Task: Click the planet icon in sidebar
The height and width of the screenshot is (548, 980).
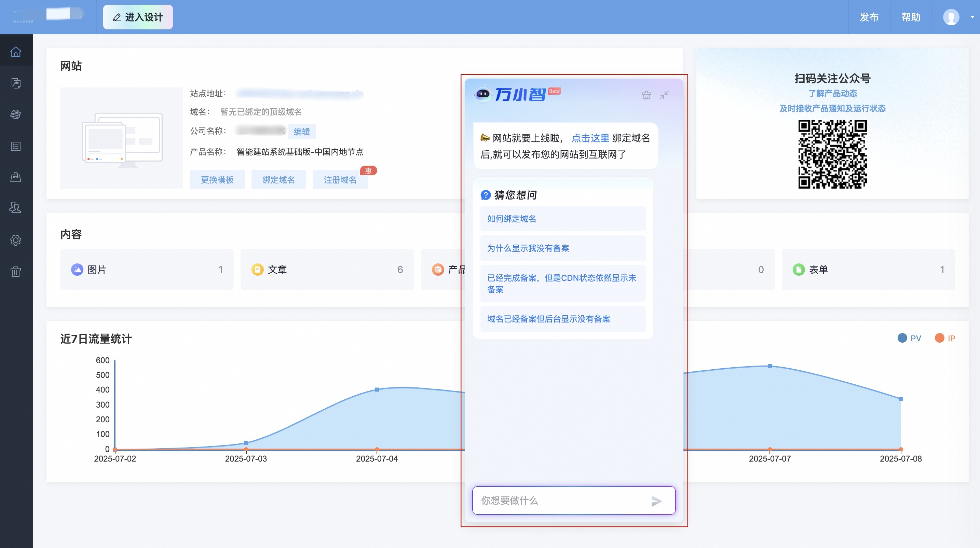Action: click(16, 114)
